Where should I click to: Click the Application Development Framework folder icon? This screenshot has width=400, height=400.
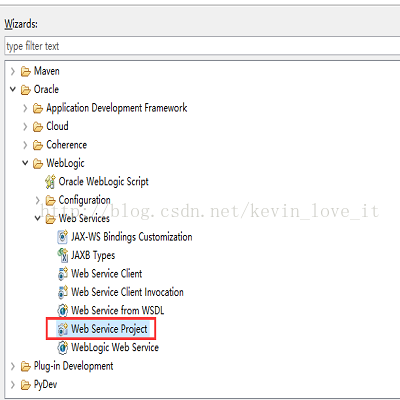coord(38,108)
